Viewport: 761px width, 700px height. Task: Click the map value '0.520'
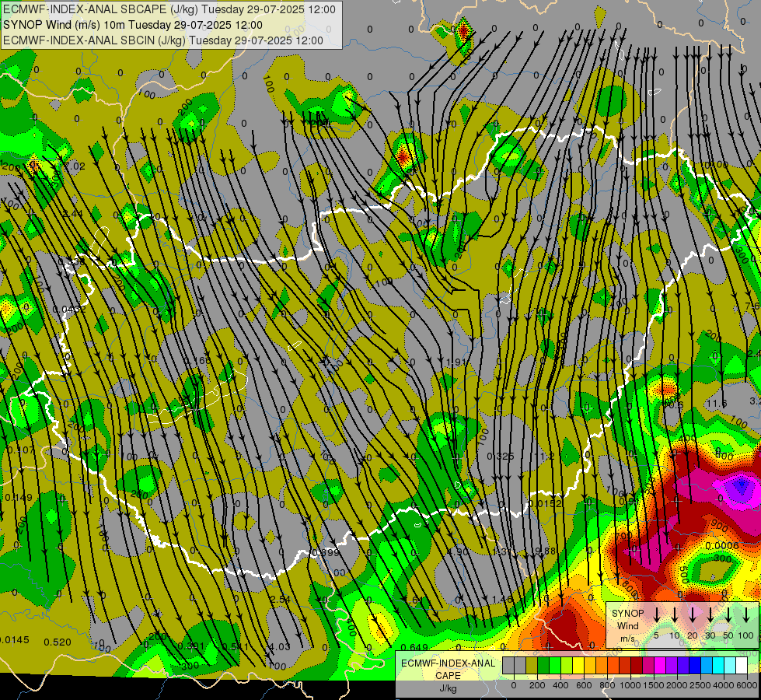pyautogui.click(x=58, y=642)
